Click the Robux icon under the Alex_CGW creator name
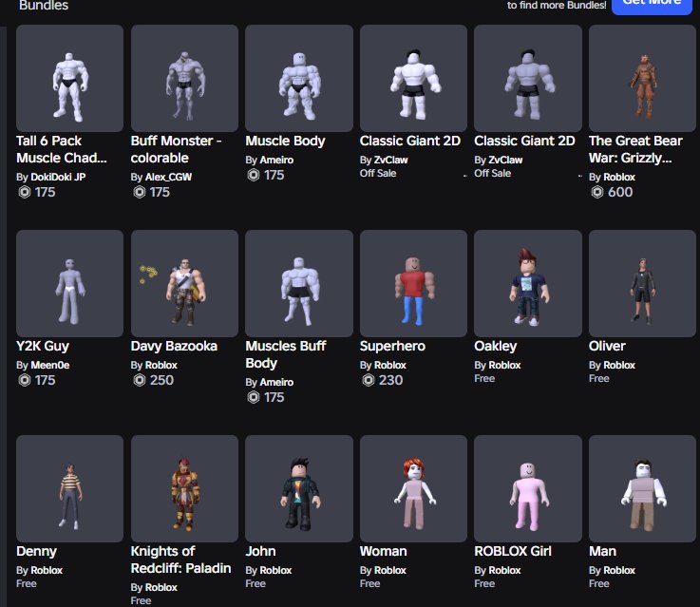700x607 pixels. click(x=140, y=192)
